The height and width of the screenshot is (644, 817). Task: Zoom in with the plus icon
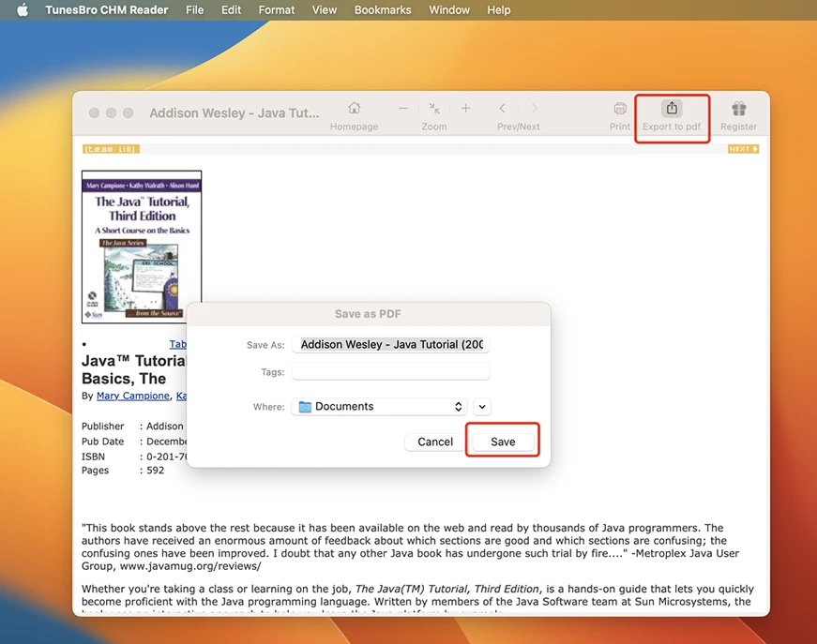pyautogui.click(x=466, y=109)
